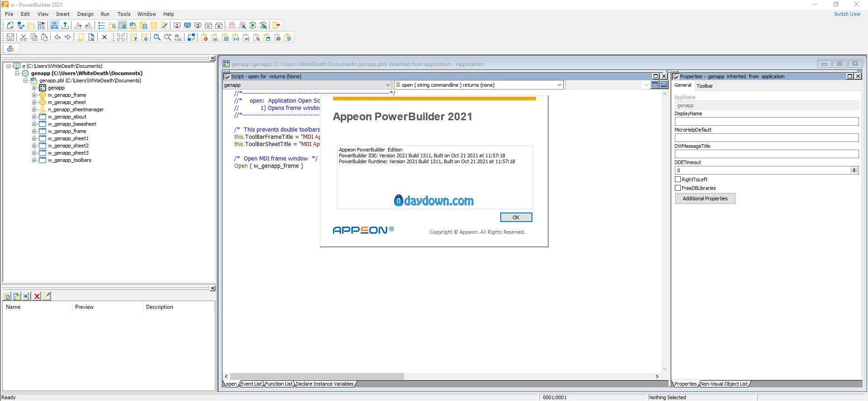Open the Database painter cylinder icon

(x=154, y=25)
